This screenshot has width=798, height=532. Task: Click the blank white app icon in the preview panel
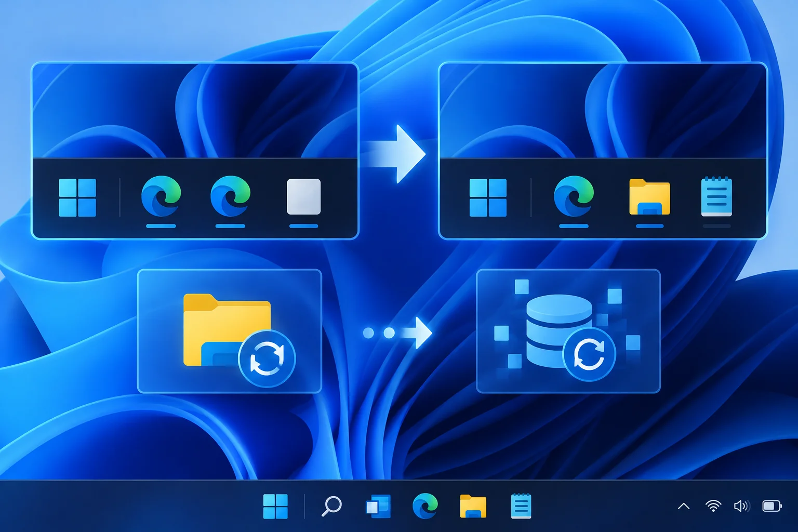pos(304,196)
